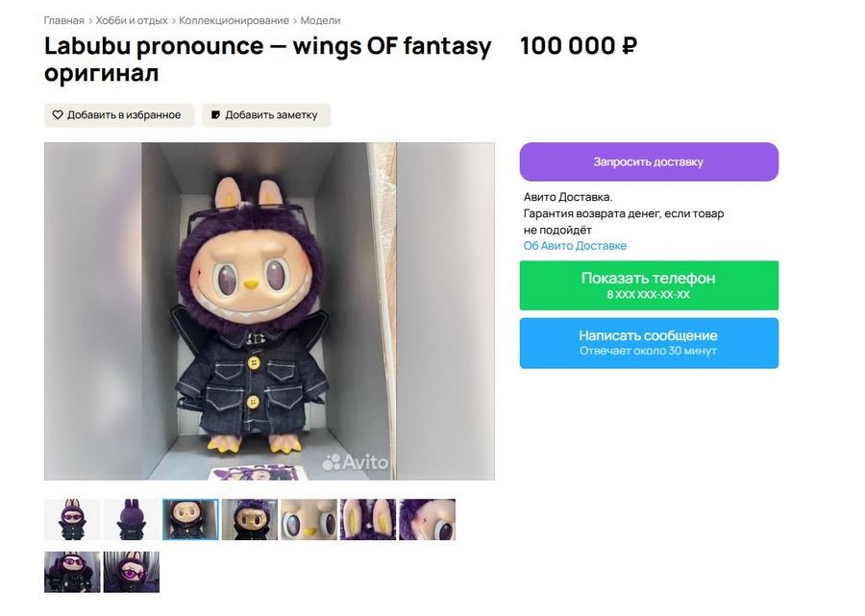Open Коллекционирование breadcrumb
This screenshot has height=616, width=865.
click(x=234, y=20)
